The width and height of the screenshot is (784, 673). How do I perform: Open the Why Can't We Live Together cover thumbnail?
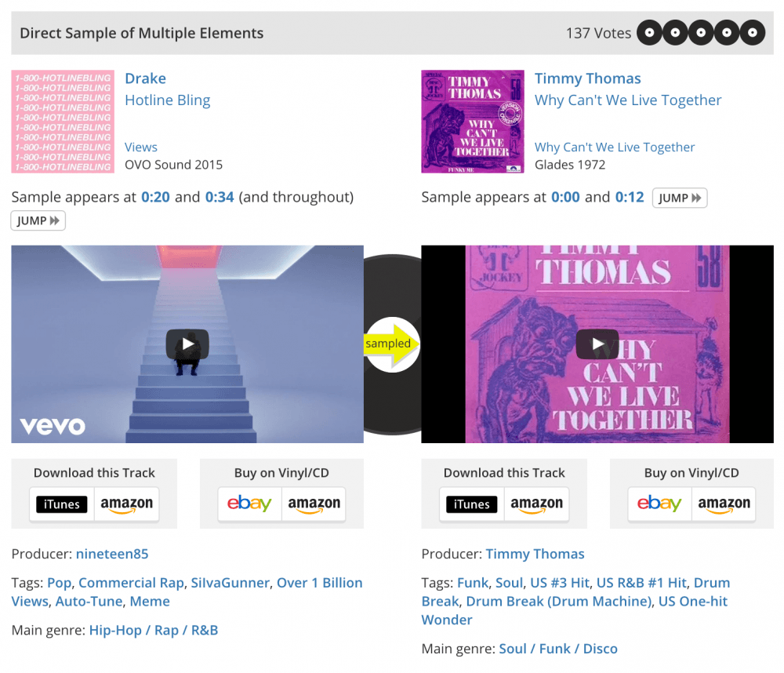tap(473, 122)
